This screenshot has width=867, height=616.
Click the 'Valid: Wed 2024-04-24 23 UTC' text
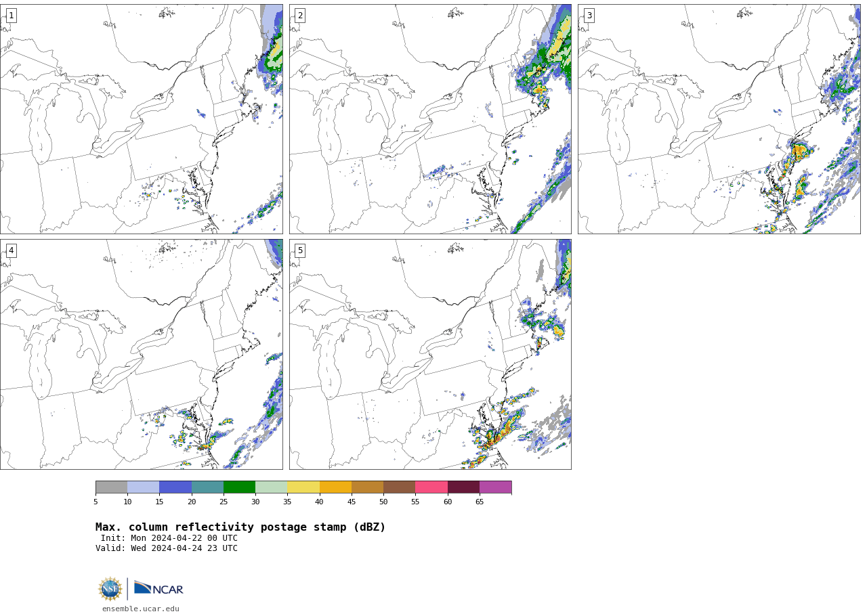pyautogui.click(x=167, y=548)
